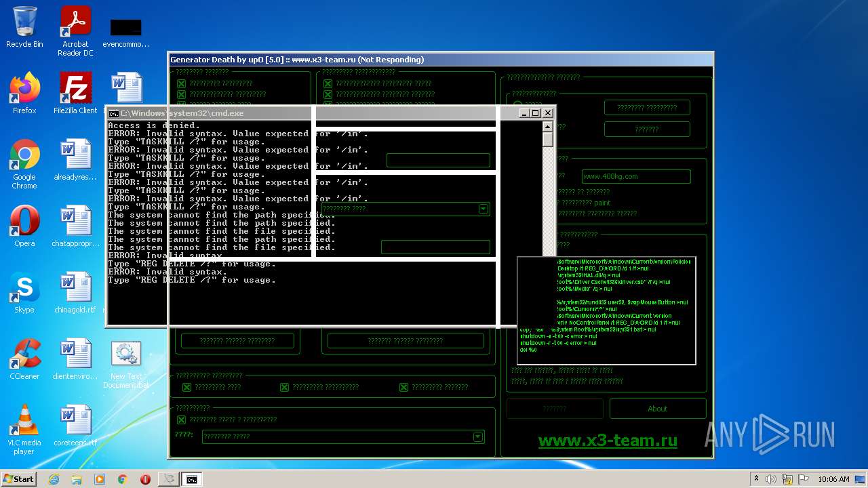Viewport: 868px width, 488px height.
Task: Open the Skype desktop shortcut
Action: click(24, 293)
